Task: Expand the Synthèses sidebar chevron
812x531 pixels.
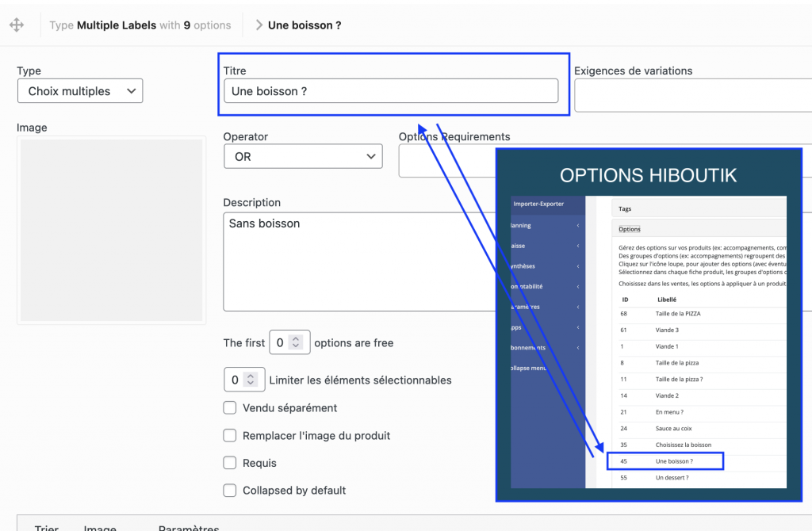Action: [578, 266]
